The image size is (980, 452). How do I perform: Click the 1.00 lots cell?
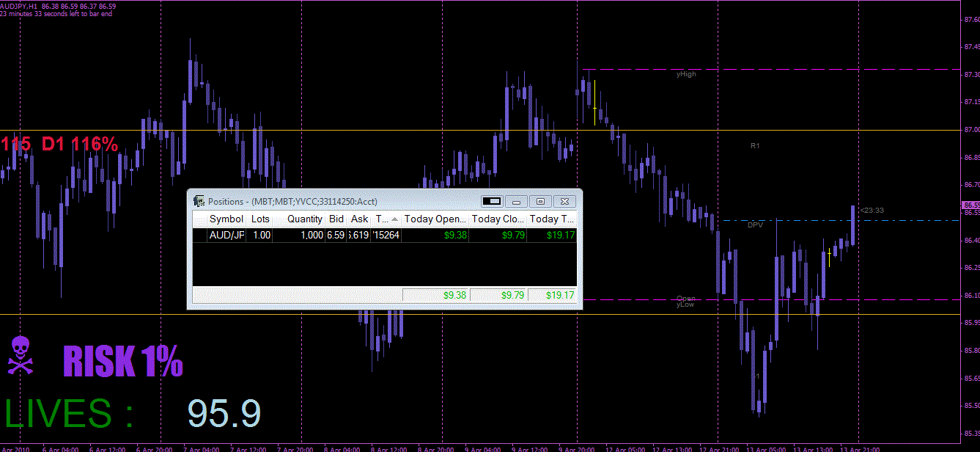260,235
